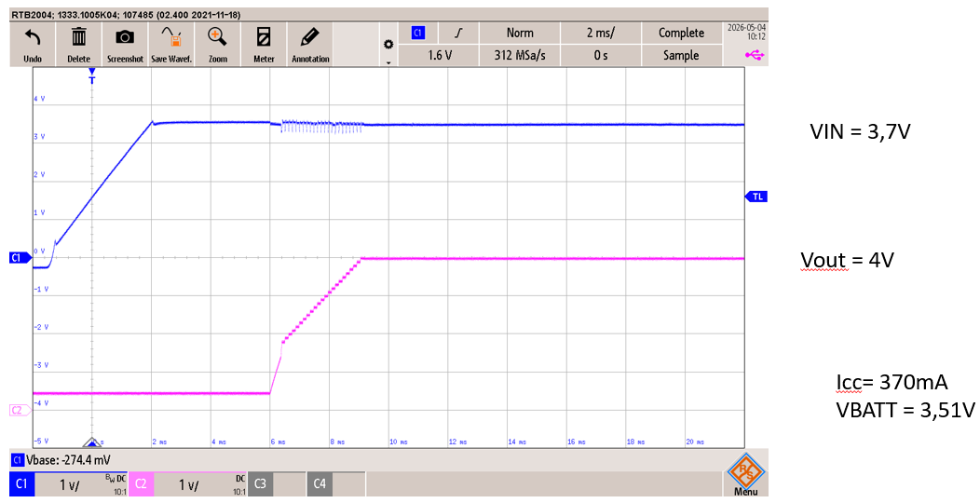Take a Screenshot with camera icon

click(125, 44)
